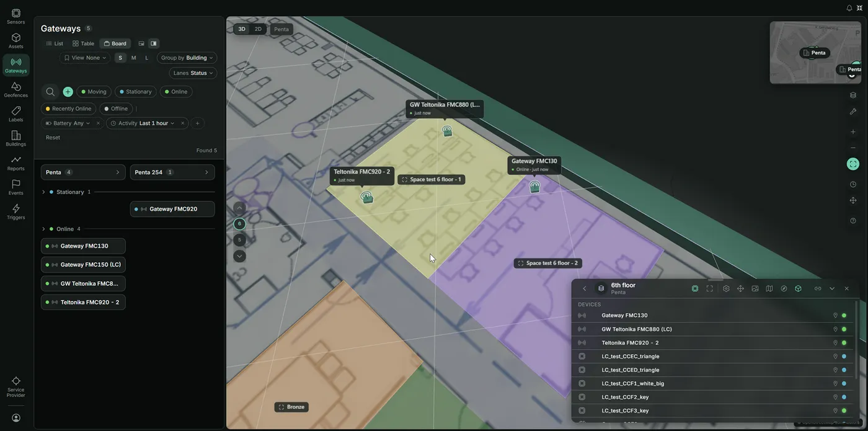The width and height of the screenshot is (868, 431).
Task: Select the ruler measure tool
Action: pyautogui.click(x=853, y=112)
